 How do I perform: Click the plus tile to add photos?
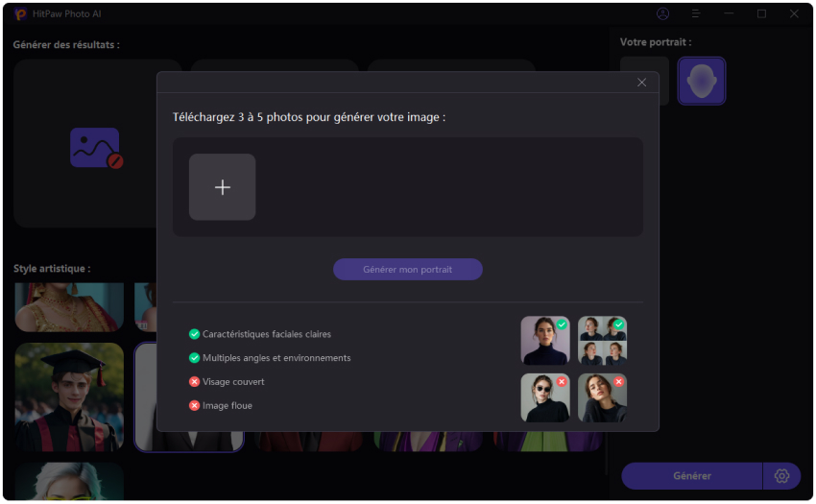pyautogui.click(x=222, y=187)
